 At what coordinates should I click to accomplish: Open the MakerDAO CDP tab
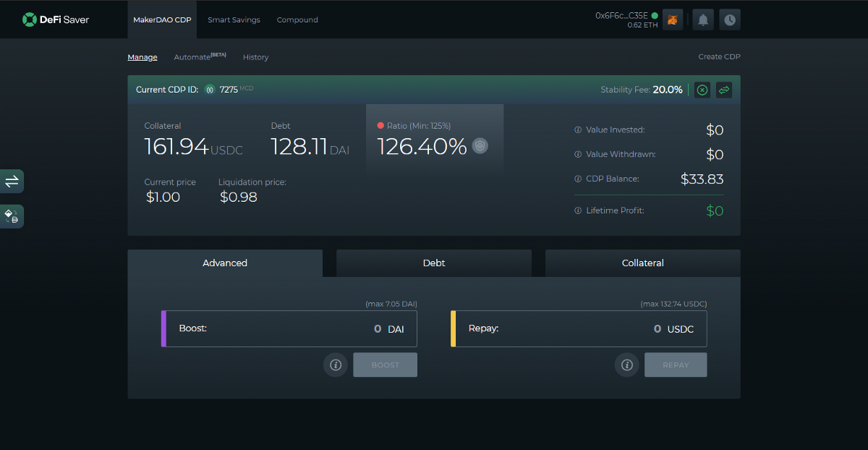click(162, 20)
